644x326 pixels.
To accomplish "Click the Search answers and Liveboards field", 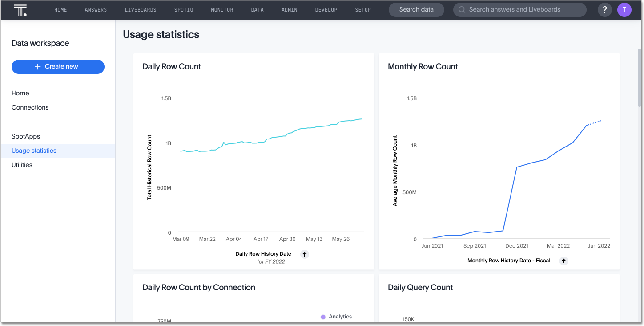I will [519, 9].
